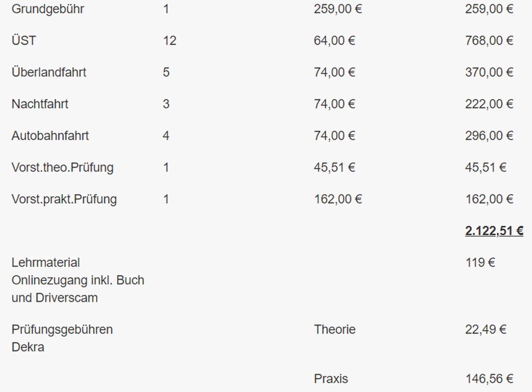Click the underlined total 2.122,51 €
Screen dimensions: 532x392
pos(494,231)
